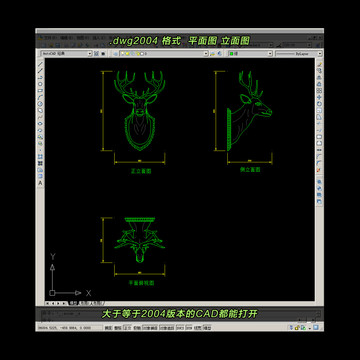Click the Explode tool
360x360 pixels.
[x=319, y=170]
